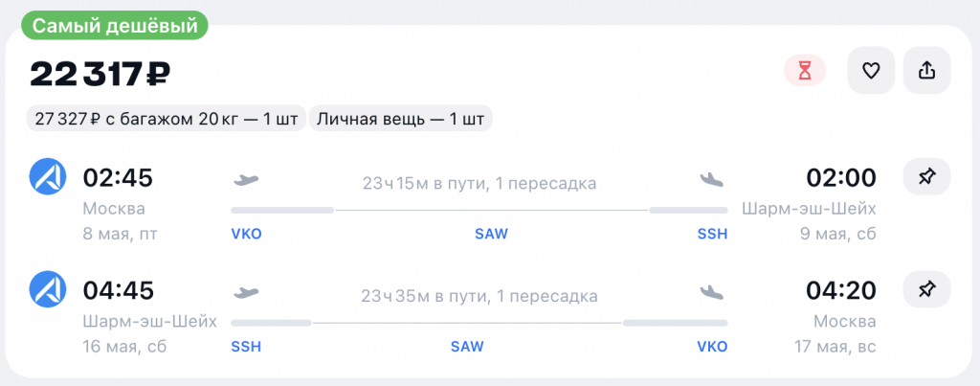This screenshot has height=386, width=980.
Task: Pin the return flight departing 04:45
Action: tap(926, 289)
